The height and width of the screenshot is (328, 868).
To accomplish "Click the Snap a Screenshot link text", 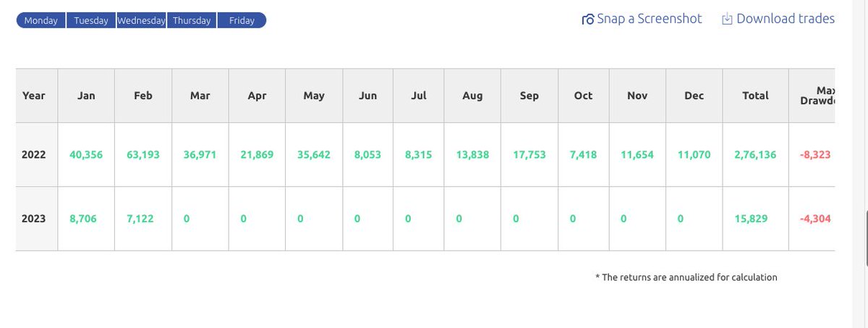I will coord(650,19).
